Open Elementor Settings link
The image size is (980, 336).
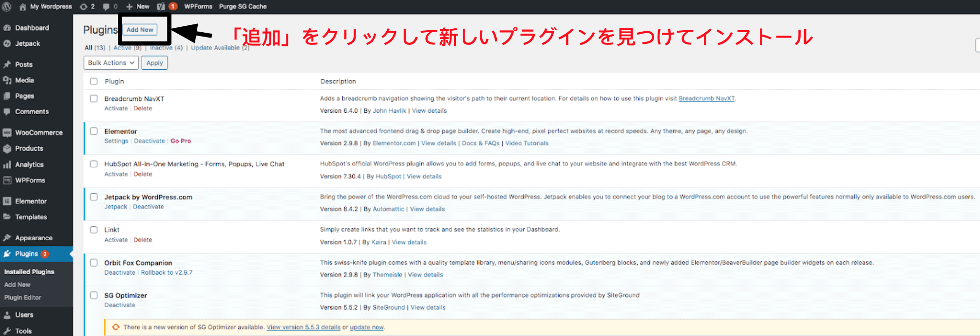click(116, 141)
